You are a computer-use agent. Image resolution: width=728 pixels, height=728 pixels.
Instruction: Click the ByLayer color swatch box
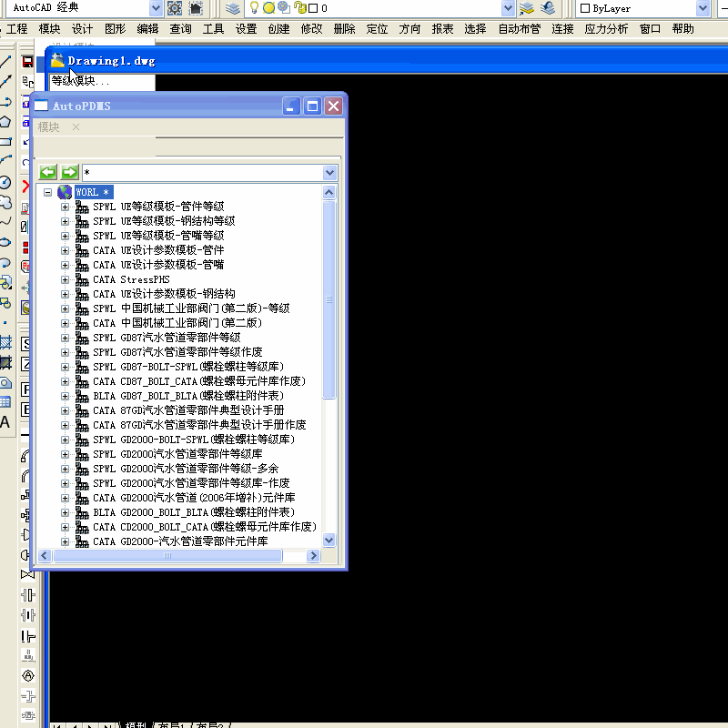[x=585, y=8]
